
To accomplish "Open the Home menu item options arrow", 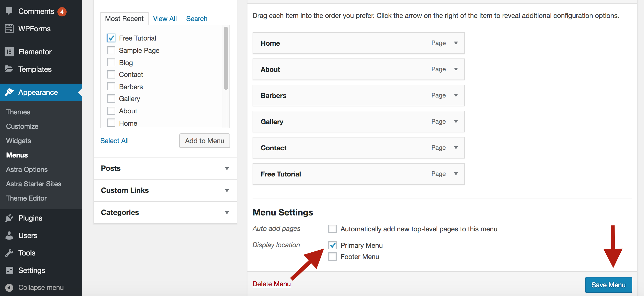I will click(x=456, y=43).
